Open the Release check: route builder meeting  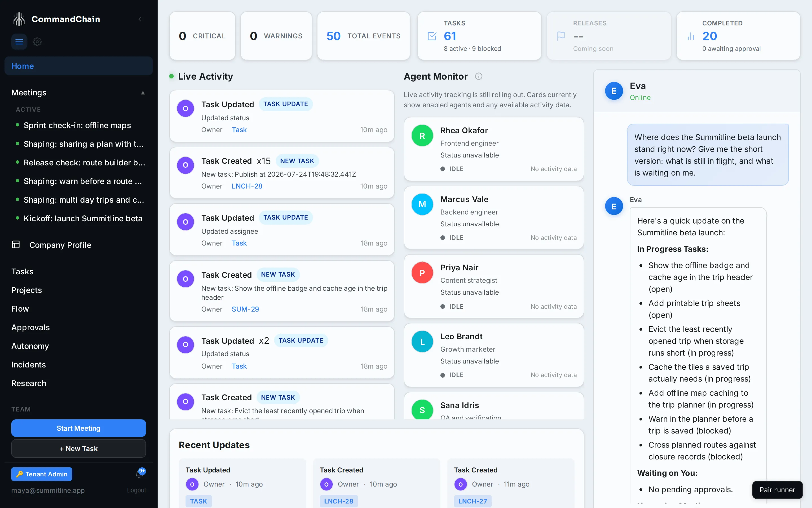coord(84,163)
